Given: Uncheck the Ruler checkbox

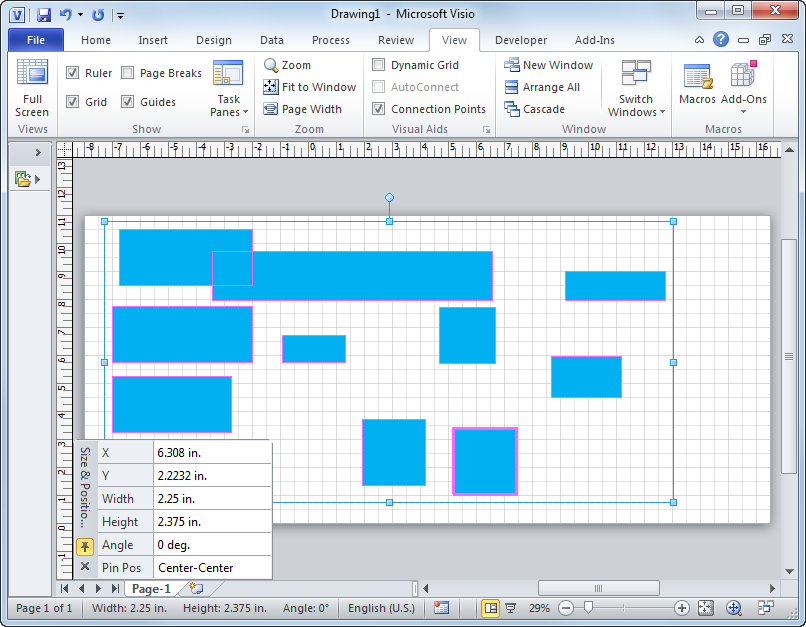Looking at the screenshot, I should point(73,73).
